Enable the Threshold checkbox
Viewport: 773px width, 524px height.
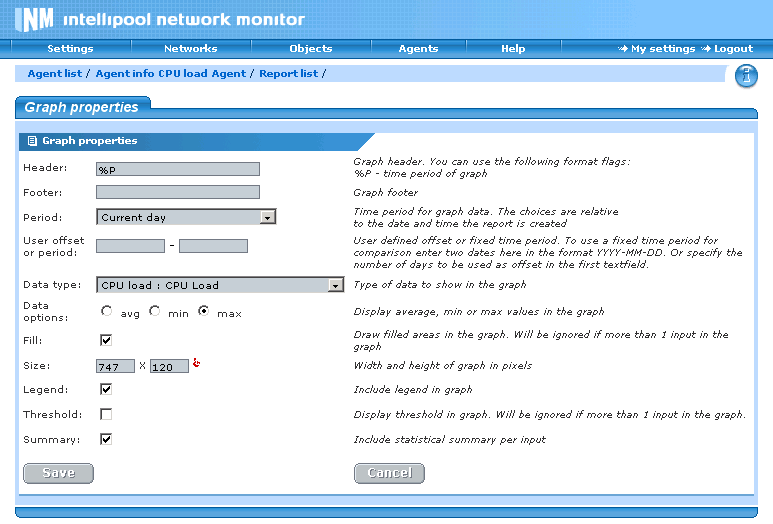[106, 414]
